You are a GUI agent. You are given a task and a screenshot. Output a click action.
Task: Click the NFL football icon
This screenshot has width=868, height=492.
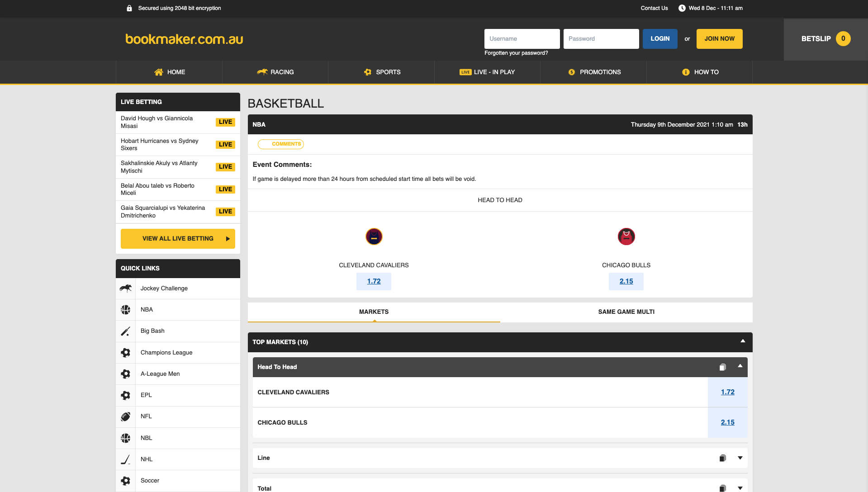click(x=126, y=416)
